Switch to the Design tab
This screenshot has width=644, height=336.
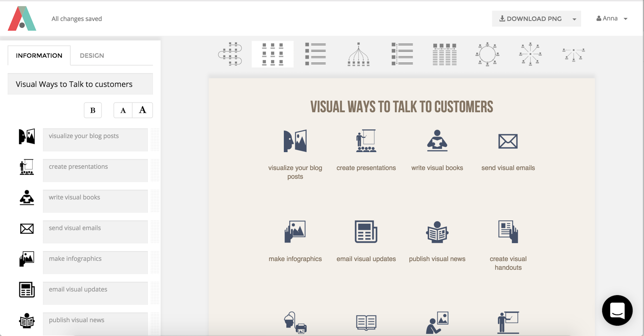pyautogui.click(x=92, y=56)
